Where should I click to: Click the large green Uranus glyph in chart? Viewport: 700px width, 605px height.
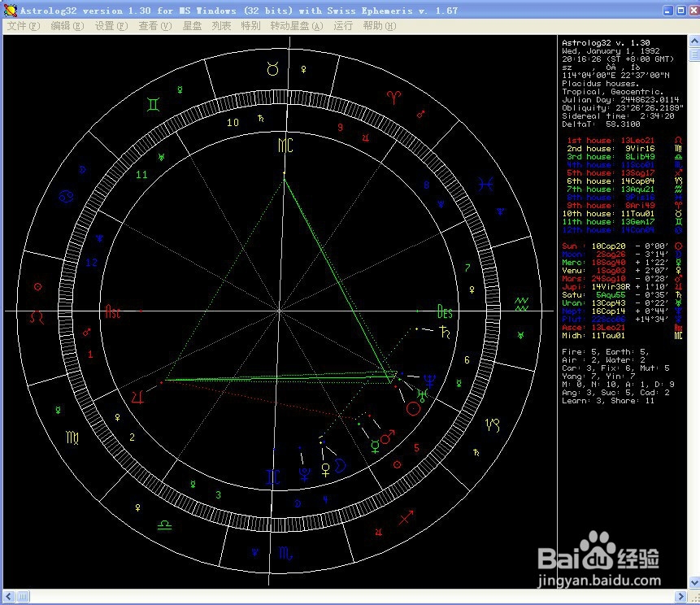coord(422,394)
